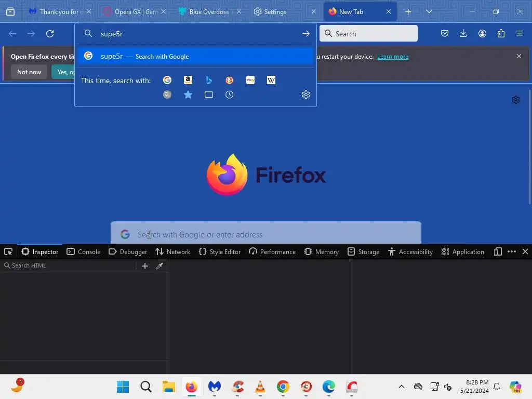This screenshot has height=399, width=532.
Task: Close the Opera GX tab
Action: 164,11
